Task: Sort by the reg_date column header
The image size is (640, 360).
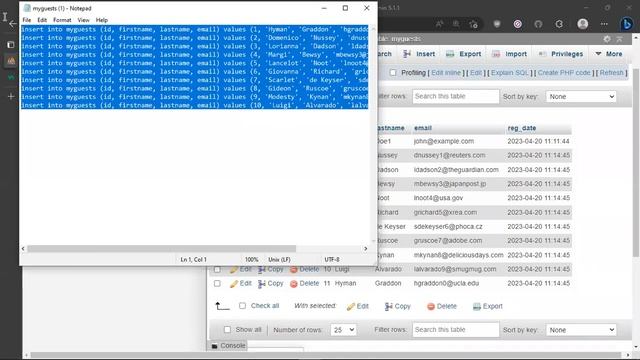Action: pyautogui.click(x=522, y=128)
